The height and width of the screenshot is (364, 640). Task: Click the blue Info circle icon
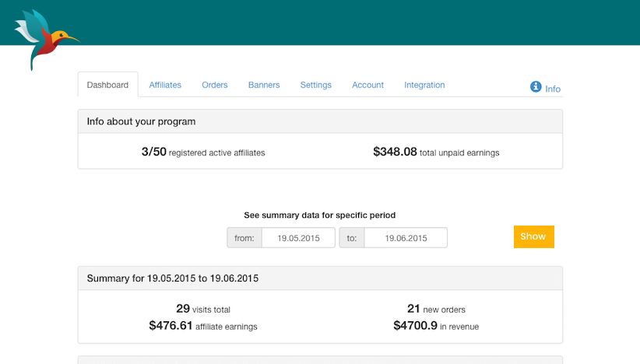[x=536, y=87]
